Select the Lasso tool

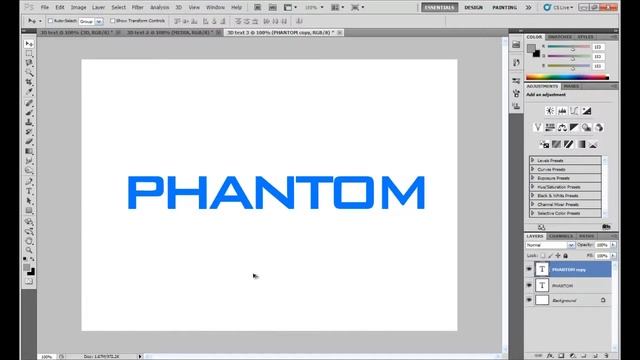click(29, 63)
